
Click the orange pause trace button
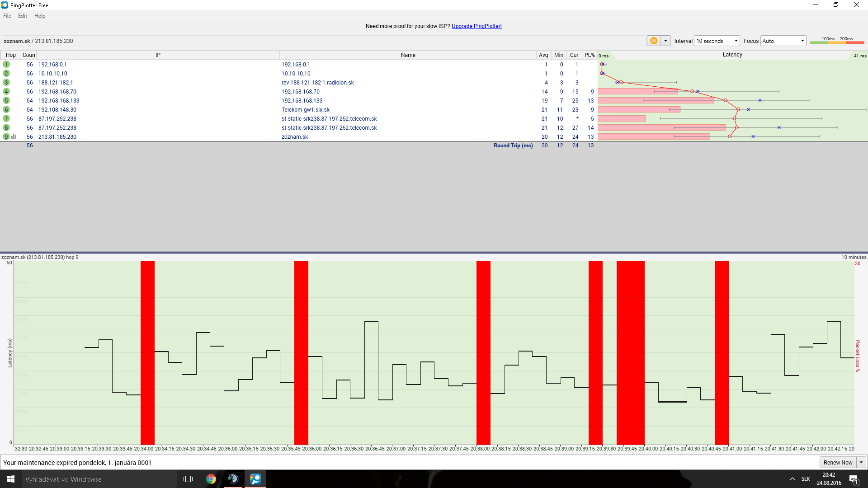(654, 41)
